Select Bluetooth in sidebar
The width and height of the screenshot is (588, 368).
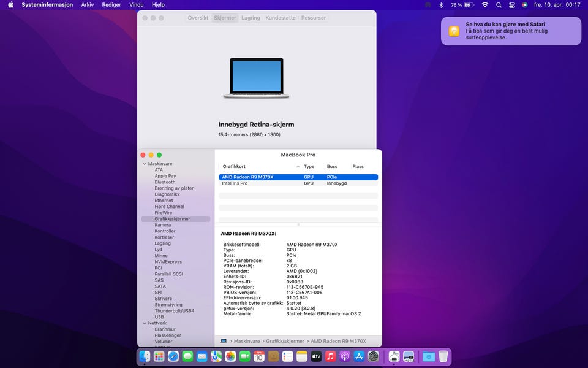coord(165,182)
